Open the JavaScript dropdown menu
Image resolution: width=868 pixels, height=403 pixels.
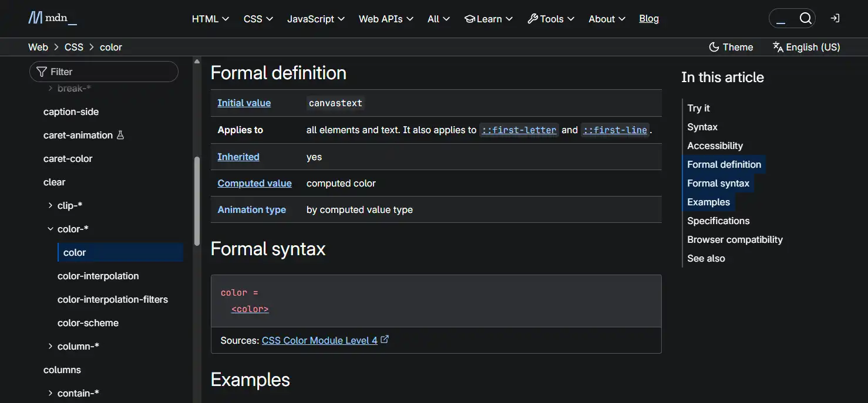(x=316, y=18)
